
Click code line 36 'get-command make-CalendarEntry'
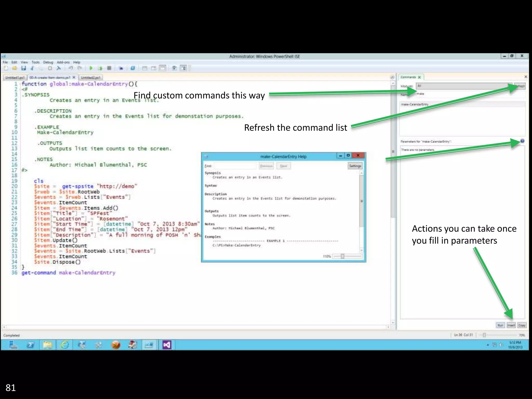point(68,273)
